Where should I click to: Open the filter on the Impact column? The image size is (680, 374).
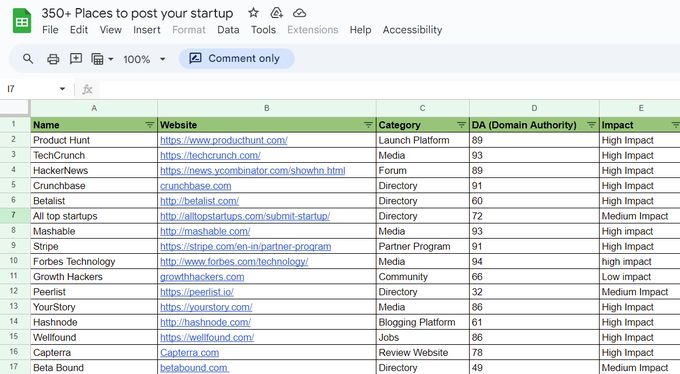tap(676, 125)
